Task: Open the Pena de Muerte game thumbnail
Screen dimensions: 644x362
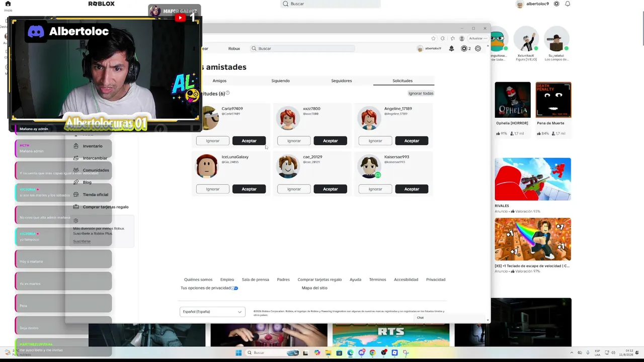Action: (553, 100)
